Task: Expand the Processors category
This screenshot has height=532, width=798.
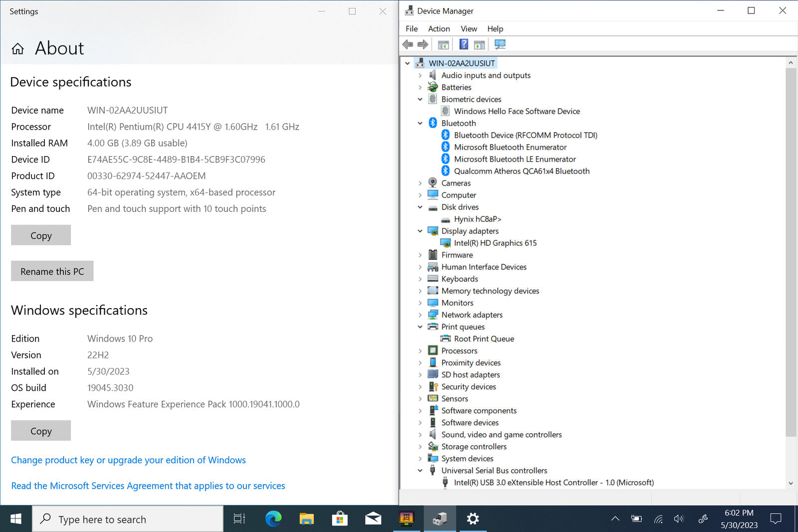Action: tap(420, 351)
